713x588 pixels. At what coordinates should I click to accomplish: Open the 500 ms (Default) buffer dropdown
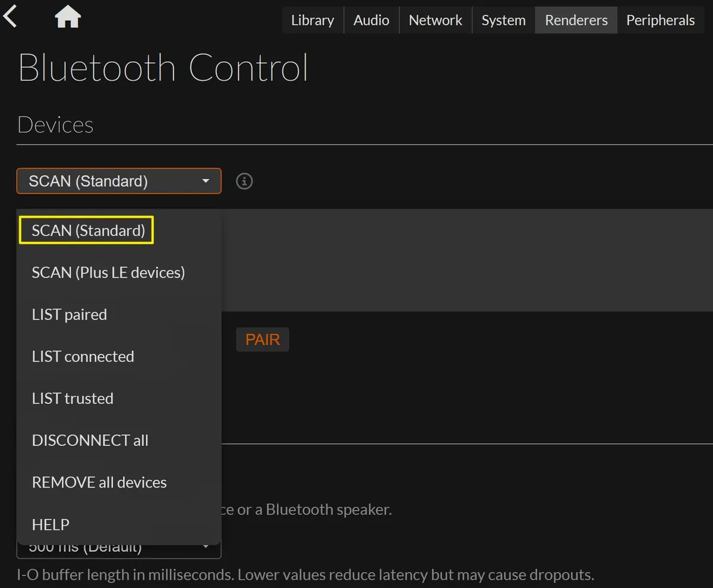[x=119, y=550]
